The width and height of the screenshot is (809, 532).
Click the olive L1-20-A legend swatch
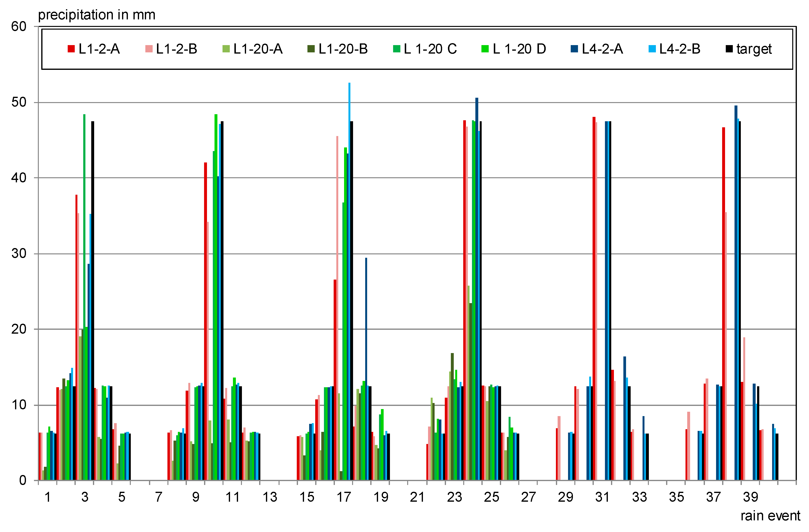coord(226,49)
